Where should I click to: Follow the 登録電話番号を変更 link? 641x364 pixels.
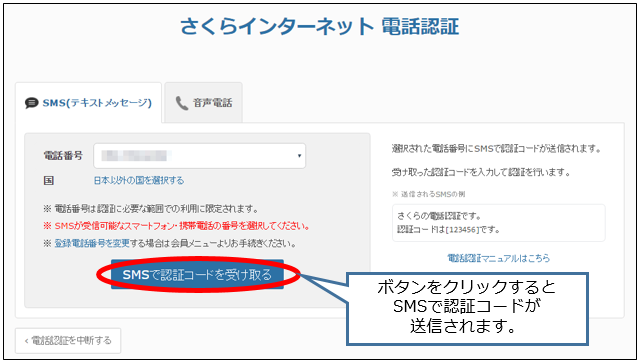tap(92, 243)
